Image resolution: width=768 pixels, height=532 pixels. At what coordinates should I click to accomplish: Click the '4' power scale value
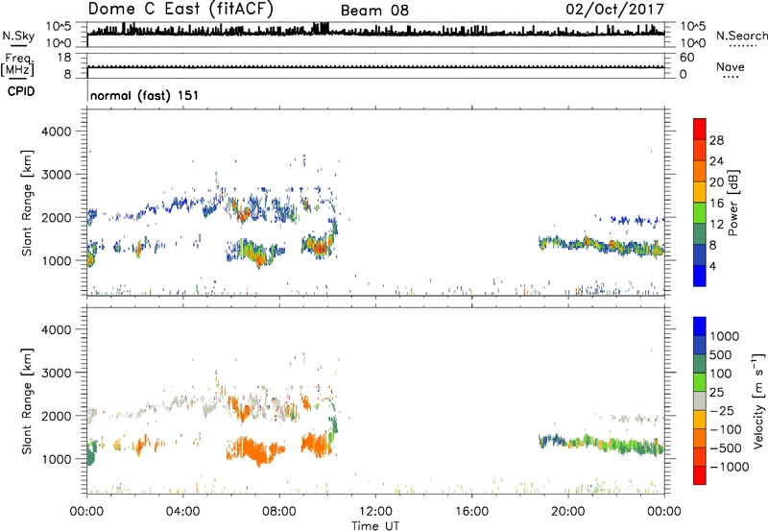tap(713, 266)
